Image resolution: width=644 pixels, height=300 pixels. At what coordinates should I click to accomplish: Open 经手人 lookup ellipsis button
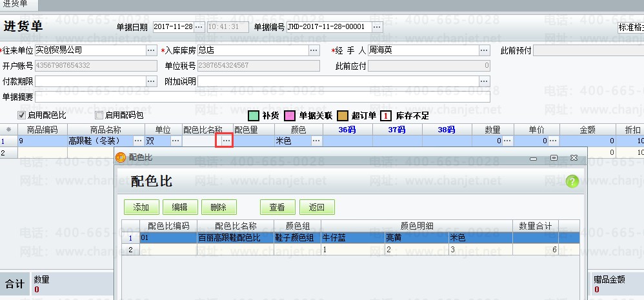tap(484, 50)
